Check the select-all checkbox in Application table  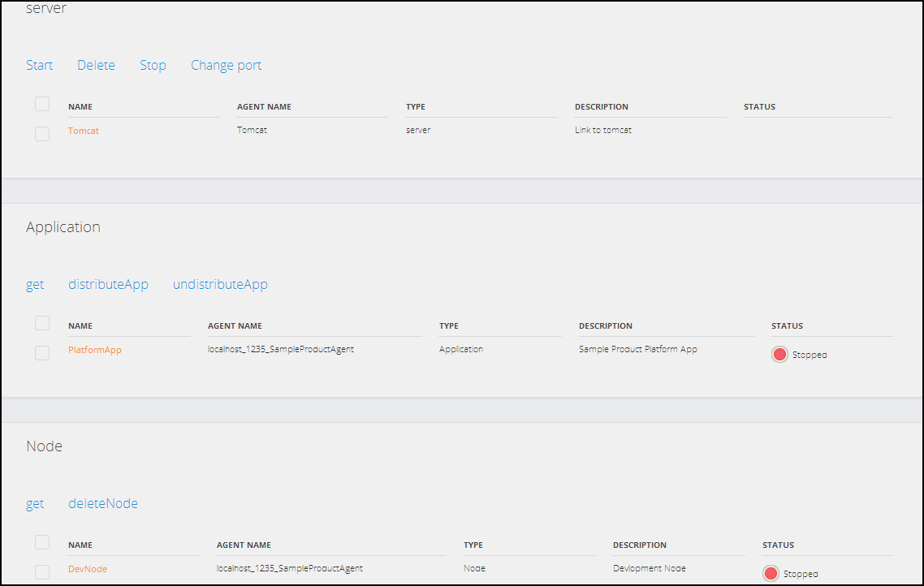(x=41, y=322)
